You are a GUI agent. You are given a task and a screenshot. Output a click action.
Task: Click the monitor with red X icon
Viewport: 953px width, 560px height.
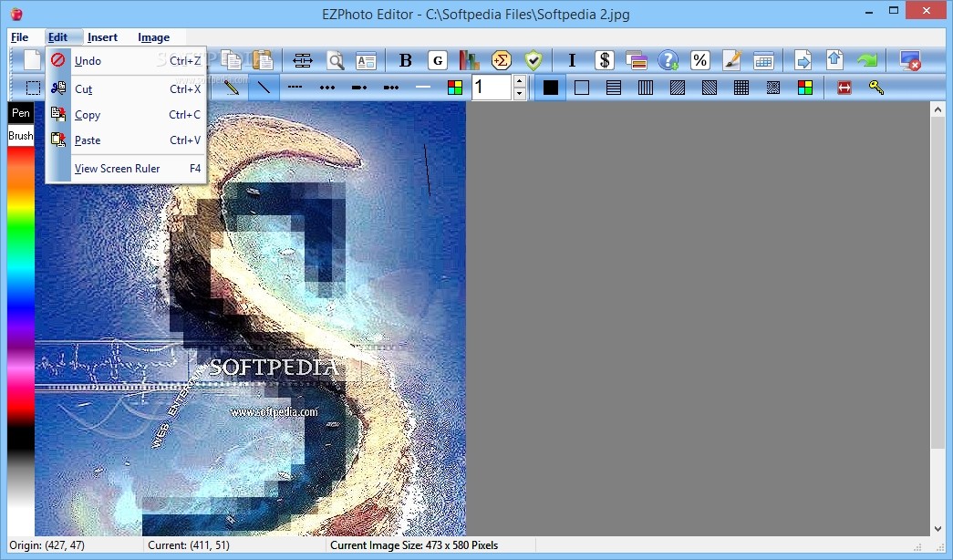[x=910, y=60]
